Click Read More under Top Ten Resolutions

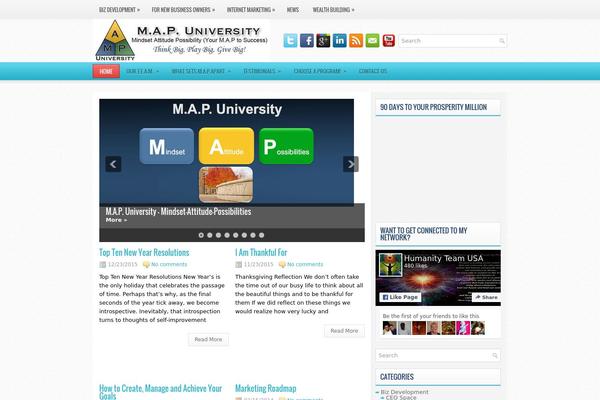pyautogui.click(x=208, y=340)
